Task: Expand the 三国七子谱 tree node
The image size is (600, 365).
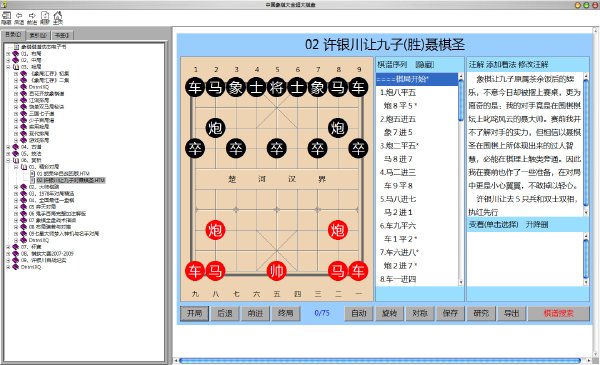Action: pos(16,114)
